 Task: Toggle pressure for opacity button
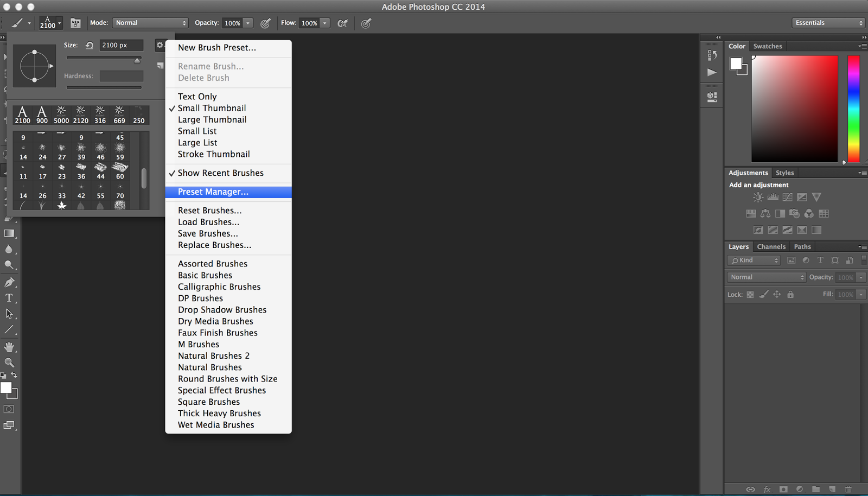point(265,23)
